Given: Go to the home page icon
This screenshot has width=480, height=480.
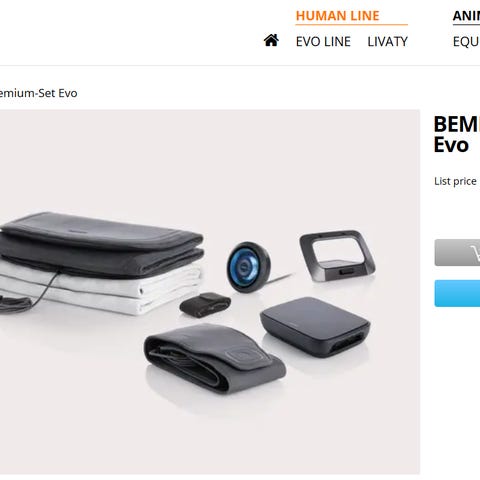Looking at the screenshot, I should click(271, 40).
